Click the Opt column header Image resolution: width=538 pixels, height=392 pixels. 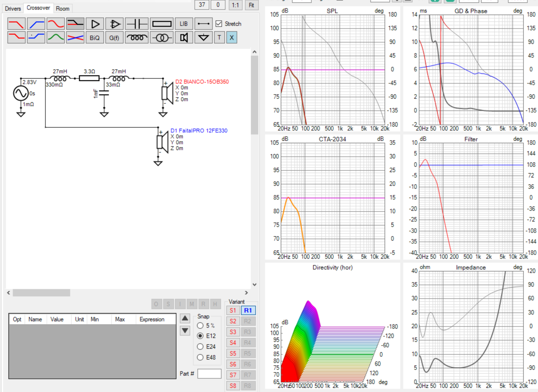pyautogui.click(x=17, y=319)
